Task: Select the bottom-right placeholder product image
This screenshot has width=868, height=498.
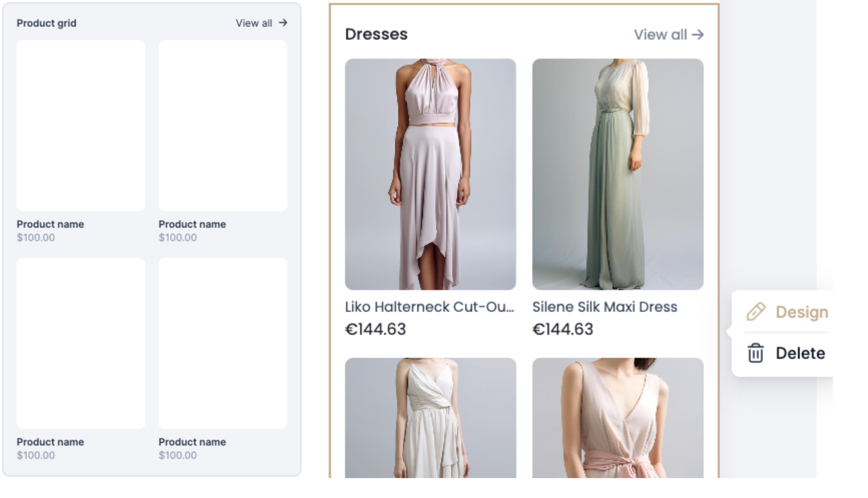Action: point(223,343)
